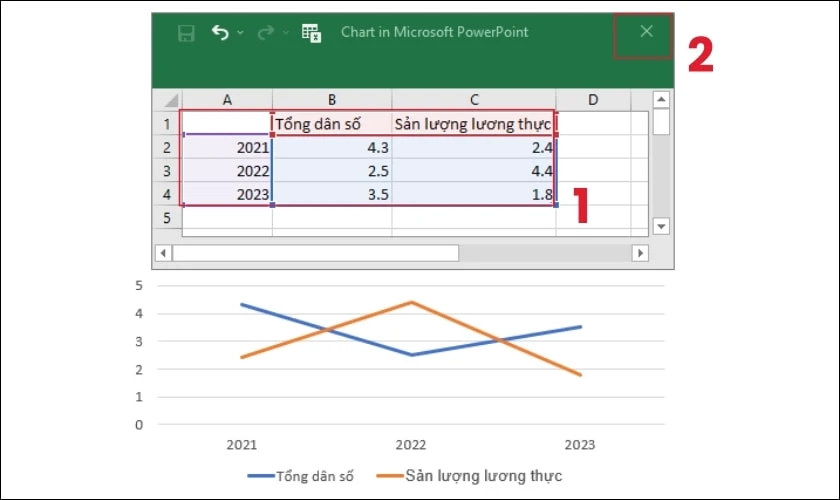Click Edit Data in Microsoft Excel icon
Image resolution: width=840 pixels, height=500 pixels.
point(311,33)
